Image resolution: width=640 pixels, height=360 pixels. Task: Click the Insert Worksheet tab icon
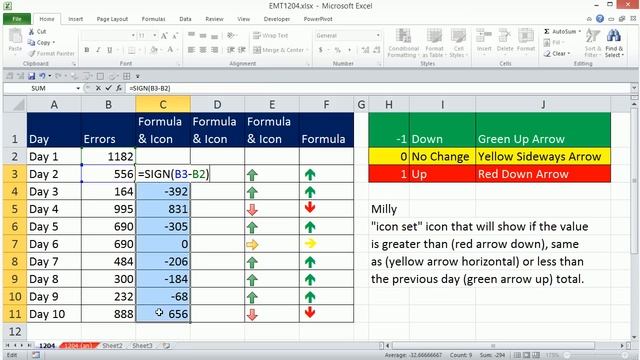click(x=167, y=345)
